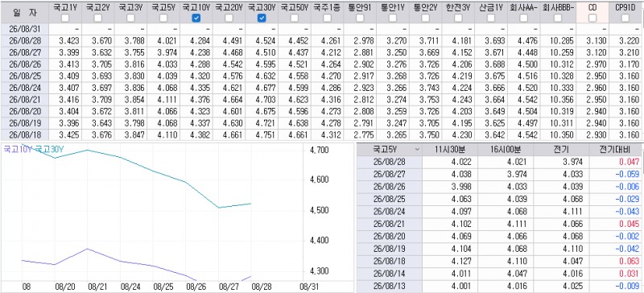Tick the 통안1Y header checkbox
644x293 pixels.
(x=393, y=18)
